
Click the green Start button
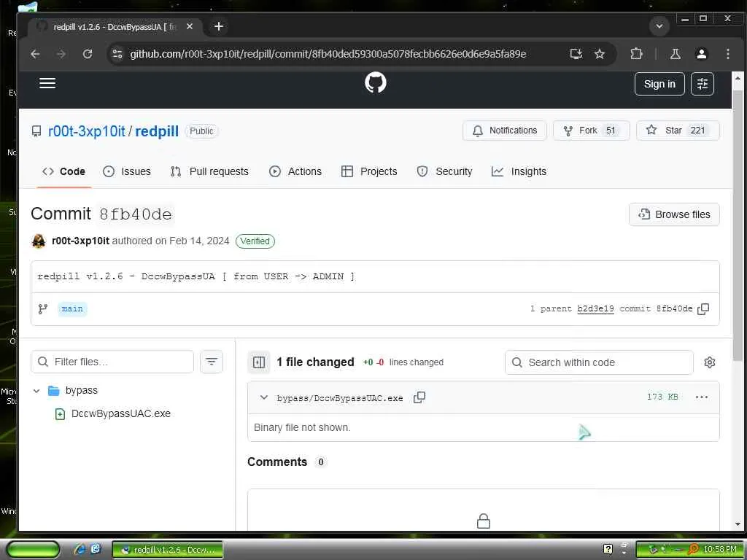coord(33,550)
